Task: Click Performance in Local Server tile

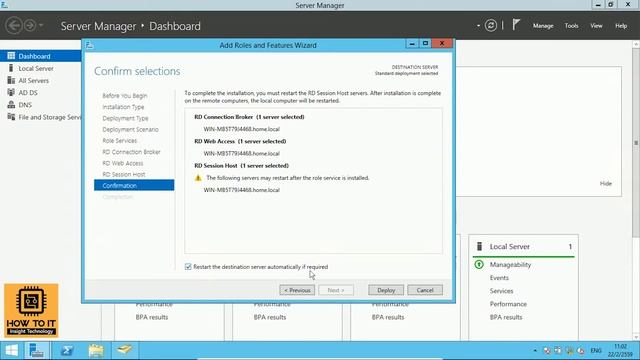Action: [x=508, y=304]
